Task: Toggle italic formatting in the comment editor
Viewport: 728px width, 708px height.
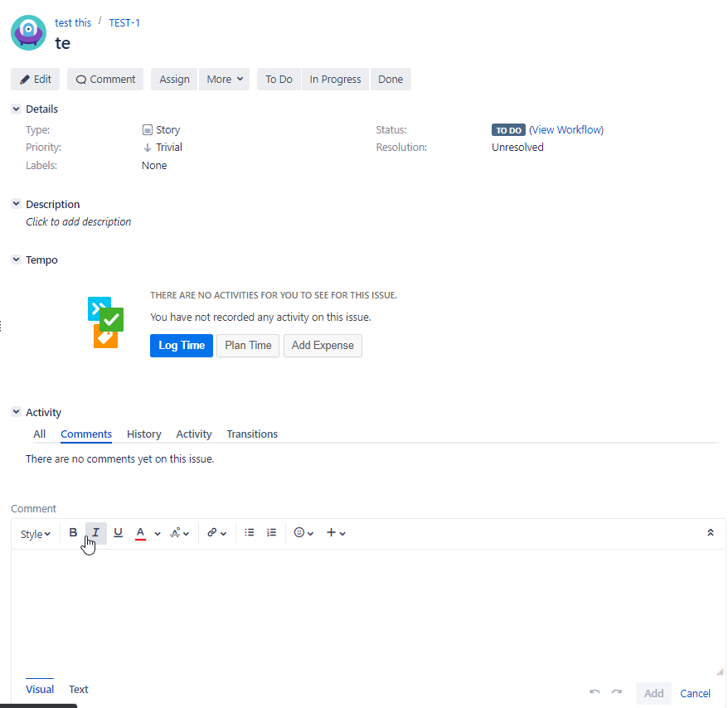Action: (95, 532)
